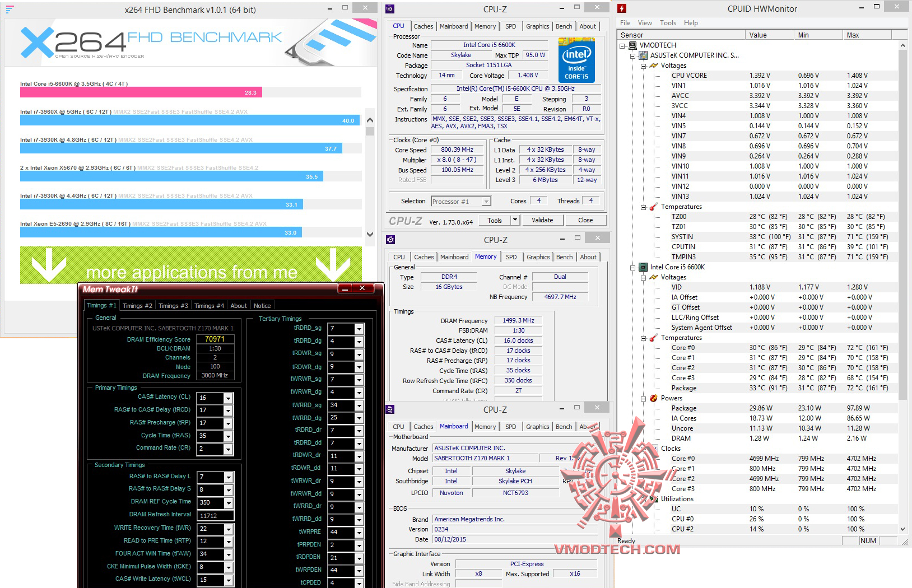Open the Graphics tab in the CPU-Z Mainboard window

click(x=538, y=427)
